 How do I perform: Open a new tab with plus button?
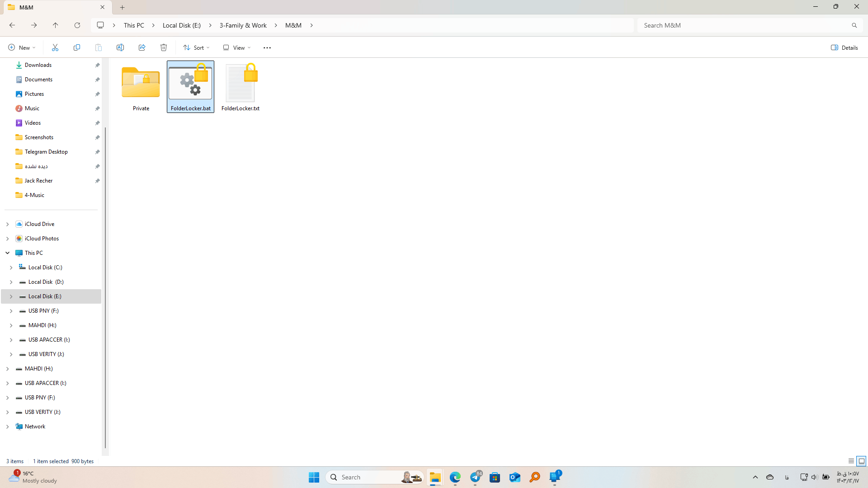click(123, 7)
